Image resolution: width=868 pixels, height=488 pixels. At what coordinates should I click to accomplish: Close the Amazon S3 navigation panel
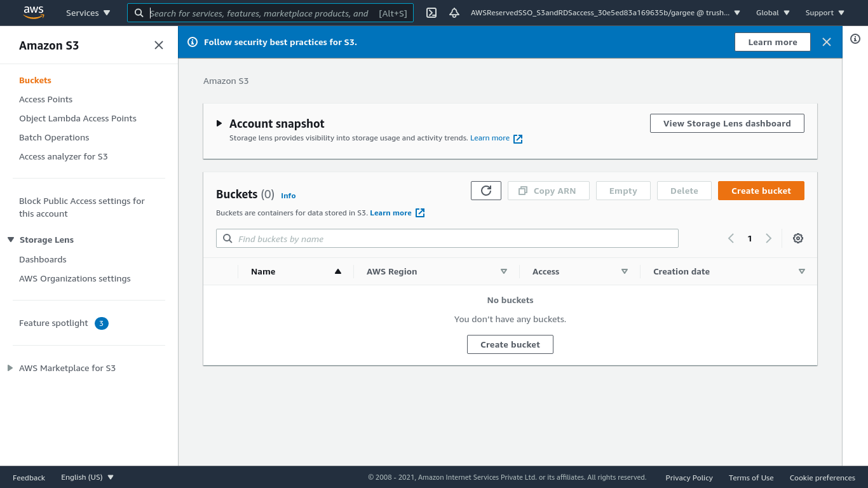pyautogui.click(x=159, y=45)
